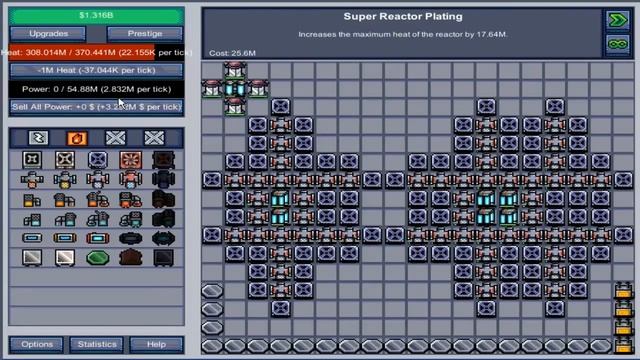Screen dimensions: 640x360
Task: Select the second-tier heat outlet component
Action: coord(65,220)
